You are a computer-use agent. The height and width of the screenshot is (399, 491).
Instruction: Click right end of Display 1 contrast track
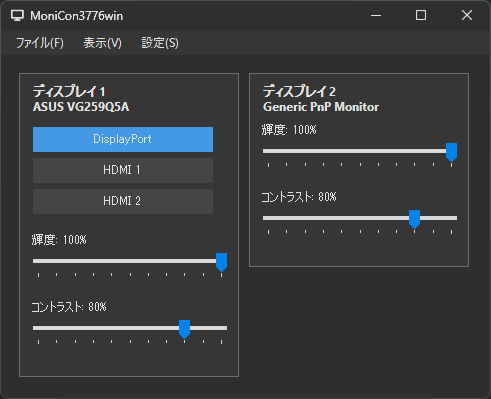pos(225,328)
